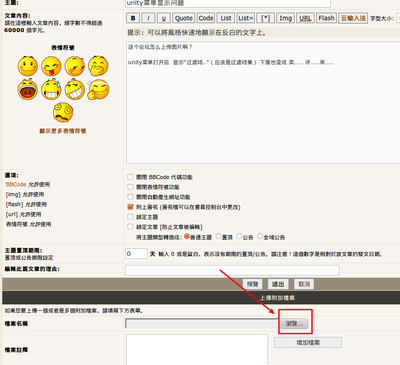Click the 送出 submit button

[x=278, y=284]
